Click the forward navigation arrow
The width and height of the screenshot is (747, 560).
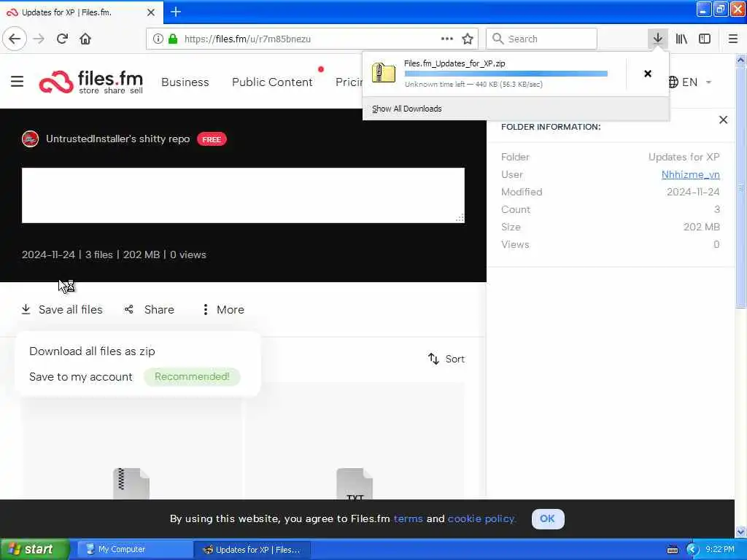tap(39, 39)
